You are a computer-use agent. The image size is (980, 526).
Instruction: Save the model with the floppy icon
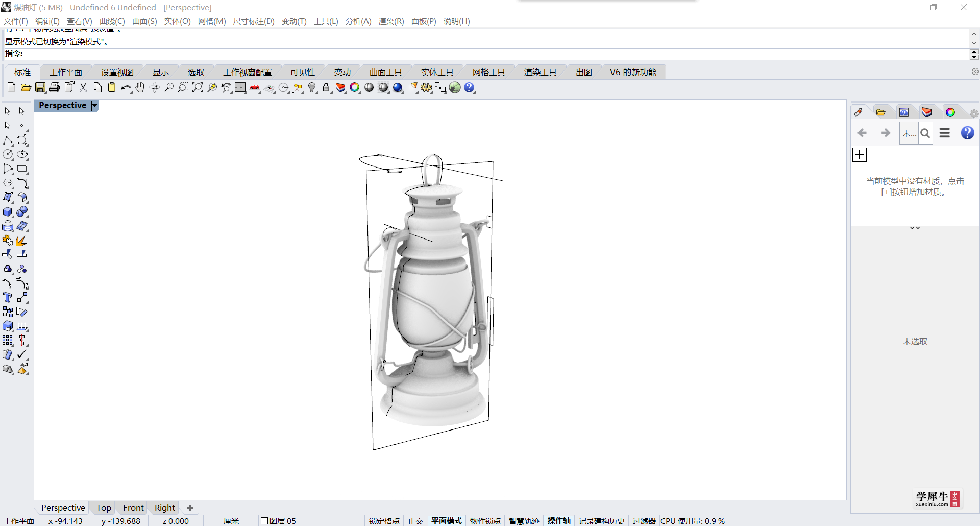pyautogui.click(x=40, y=88)
